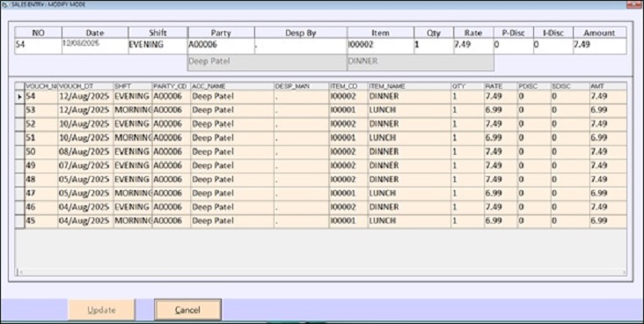Click the P-Disc input field
The height and width of the screenshot is (324, 644).
click(x=514, y=46)
